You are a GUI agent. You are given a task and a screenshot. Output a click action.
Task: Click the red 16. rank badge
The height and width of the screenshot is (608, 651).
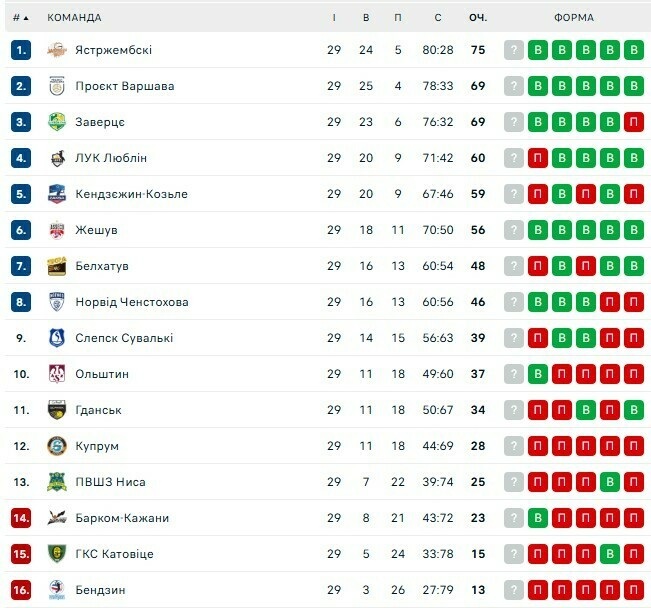coord(22,590)
